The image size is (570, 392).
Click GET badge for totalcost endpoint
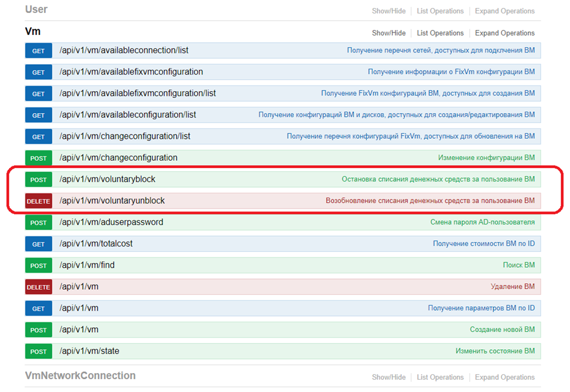[39, 244]
